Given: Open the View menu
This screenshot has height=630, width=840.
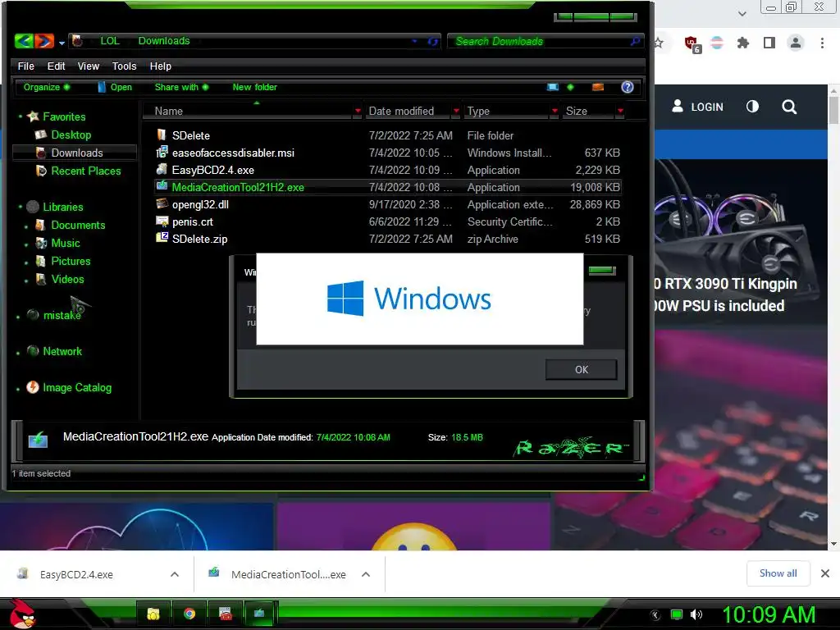Looking at the screenshot, I should pyautogui.click(x=89, y=66).
